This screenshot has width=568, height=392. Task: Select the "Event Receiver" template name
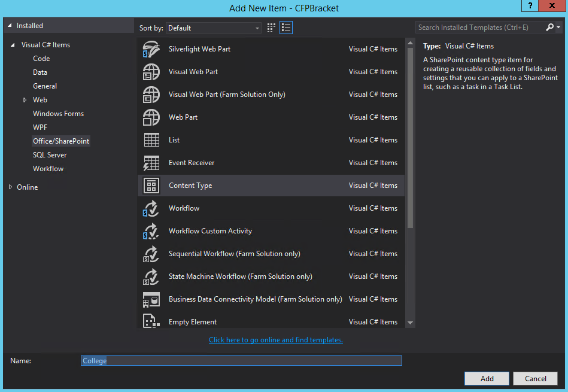pos(192,163)
